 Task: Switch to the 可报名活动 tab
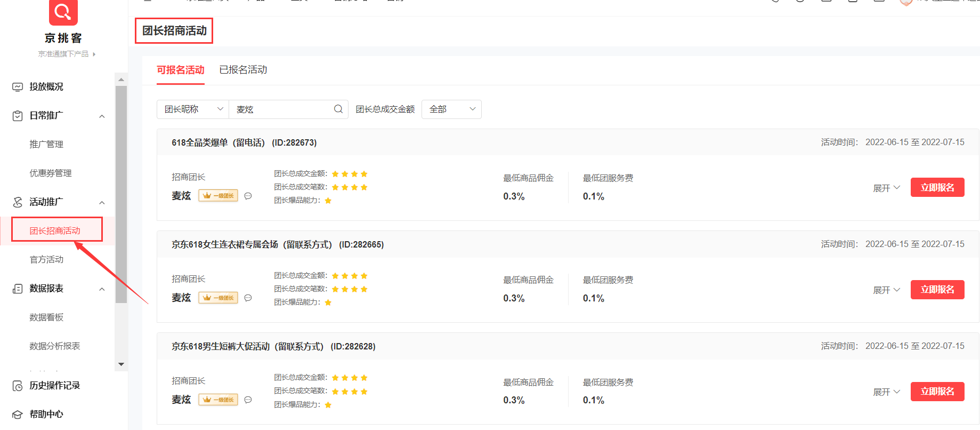tap(181, 70)
